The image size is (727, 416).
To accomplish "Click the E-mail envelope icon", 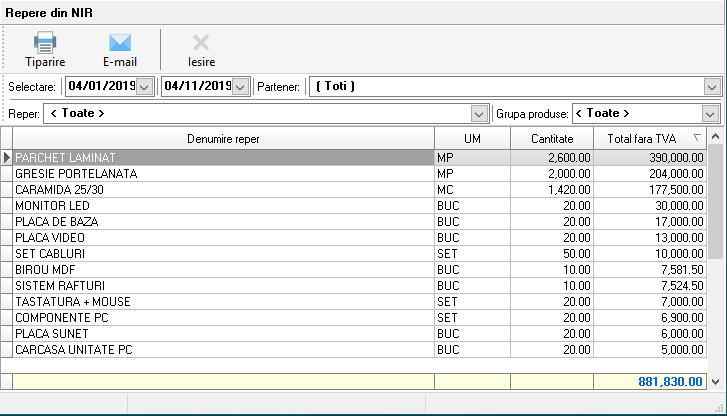I will click(x=120, y=43).
